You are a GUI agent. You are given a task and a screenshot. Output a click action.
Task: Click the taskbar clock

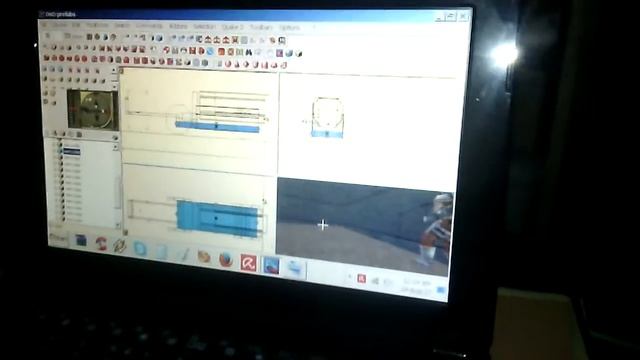pos(416,286)
